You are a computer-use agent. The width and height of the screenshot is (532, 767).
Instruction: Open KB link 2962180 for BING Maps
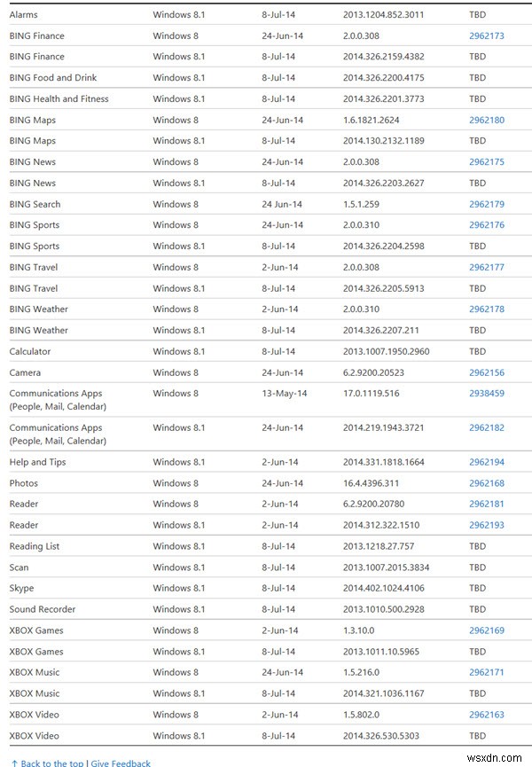click(x=486, y=121)
